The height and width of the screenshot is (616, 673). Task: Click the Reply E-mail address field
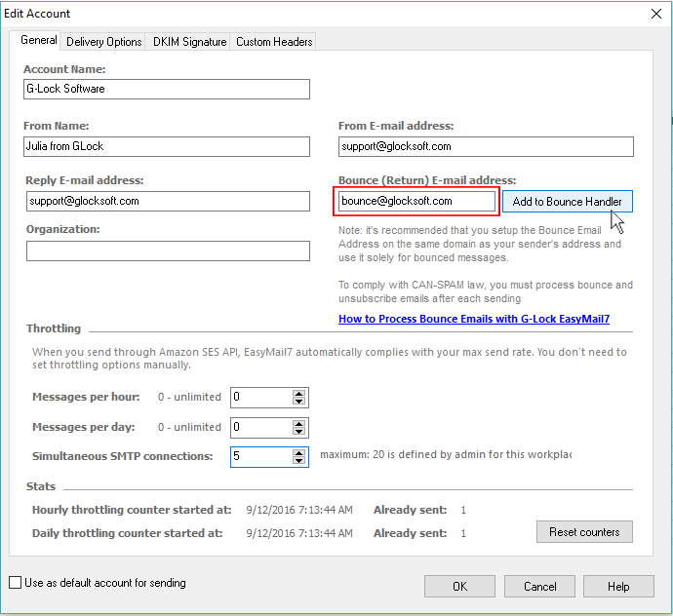[x=168, y=201]
